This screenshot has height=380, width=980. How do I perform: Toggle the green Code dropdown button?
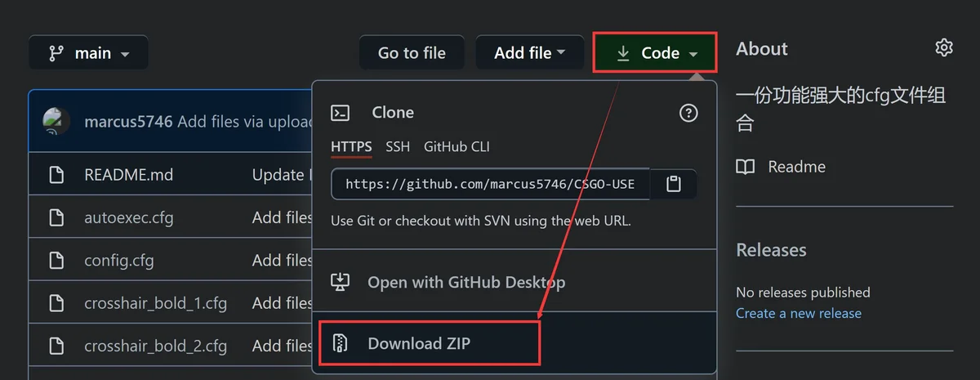coord(656,53)
